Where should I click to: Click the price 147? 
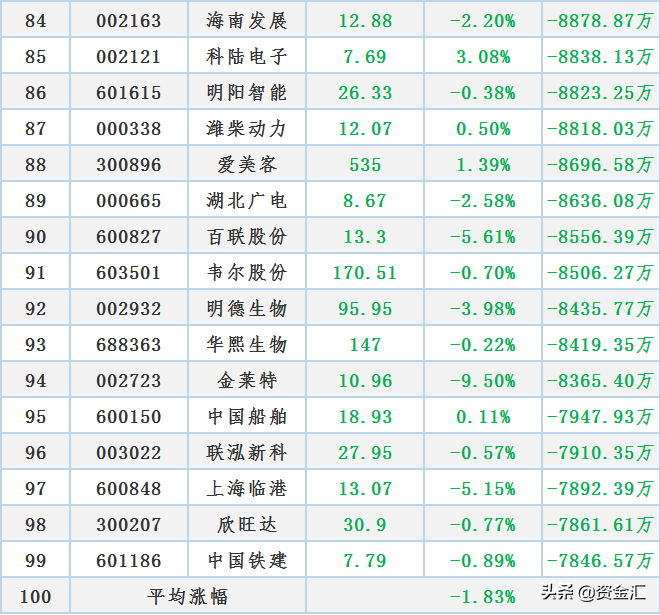365,345
